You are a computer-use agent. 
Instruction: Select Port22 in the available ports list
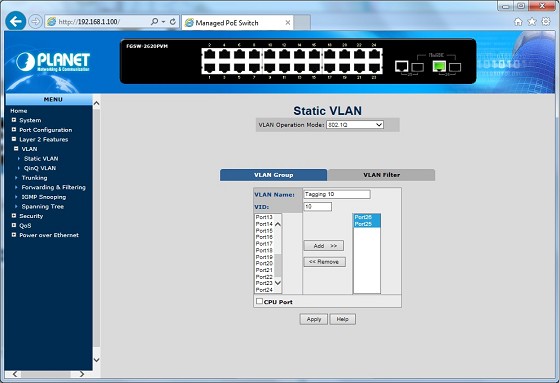pyautogui.click(x=264, y=277)
